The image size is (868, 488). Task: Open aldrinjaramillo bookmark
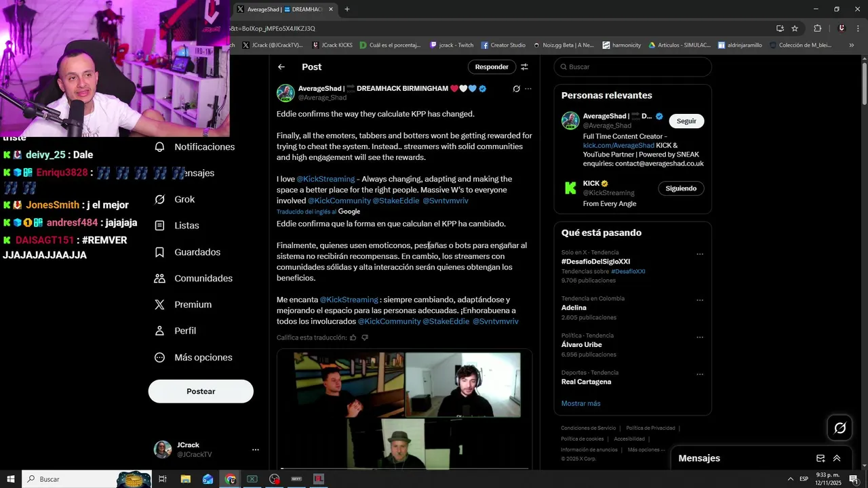click(x=740, y=45)
